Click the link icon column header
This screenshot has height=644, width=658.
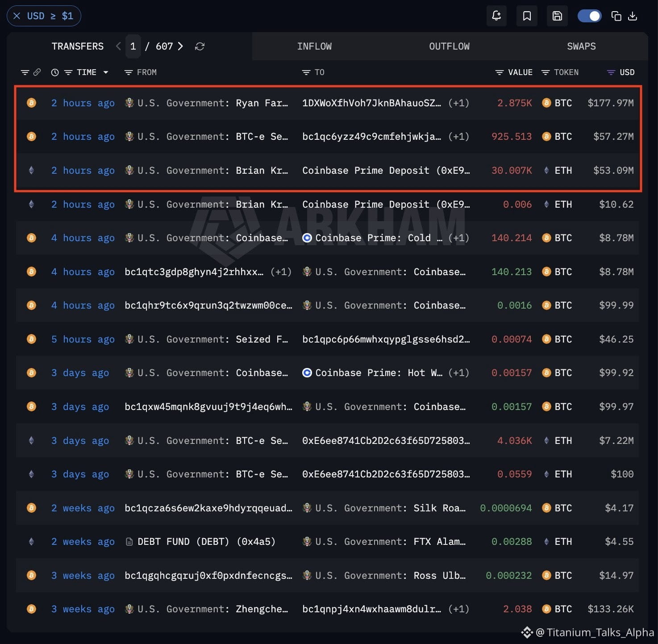click(x=37, y=72)
